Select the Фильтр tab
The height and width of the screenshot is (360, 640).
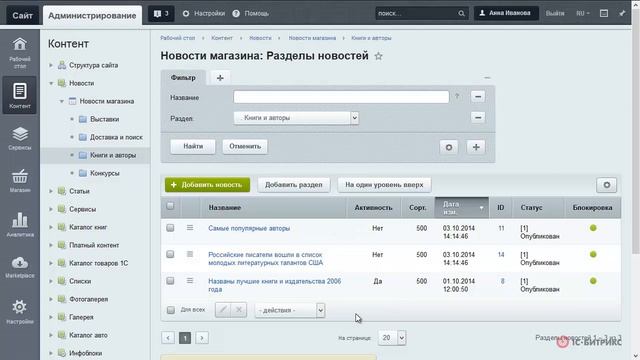click(x=183, y=78)
